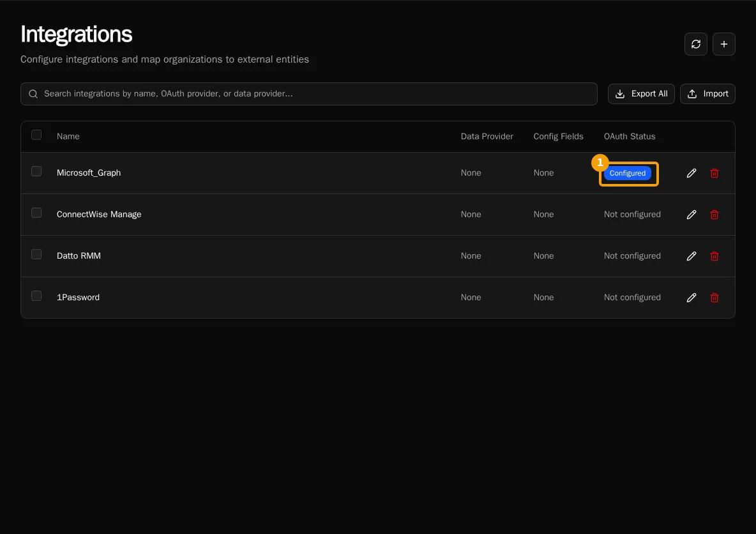This screenshot has height=534, width=756.
Task: Focus the Search integrations input field
Action: click(309, 94)
